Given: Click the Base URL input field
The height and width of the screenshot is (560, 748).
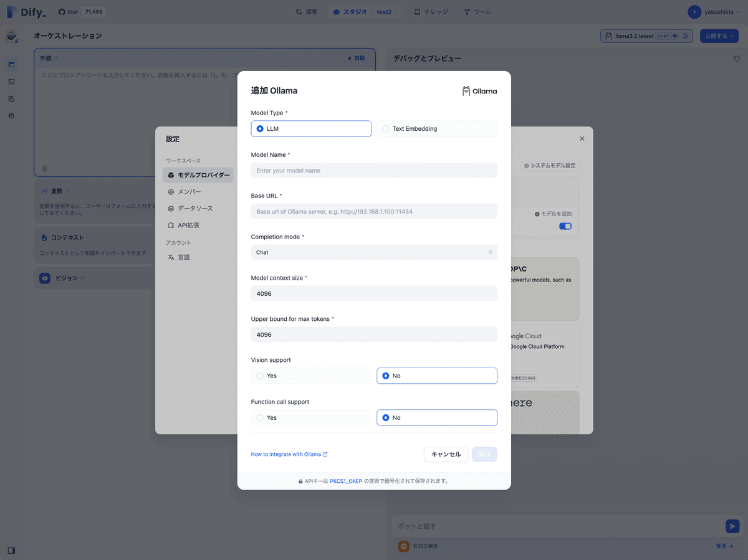Looking at the screenshot, I should coord(374,211).
